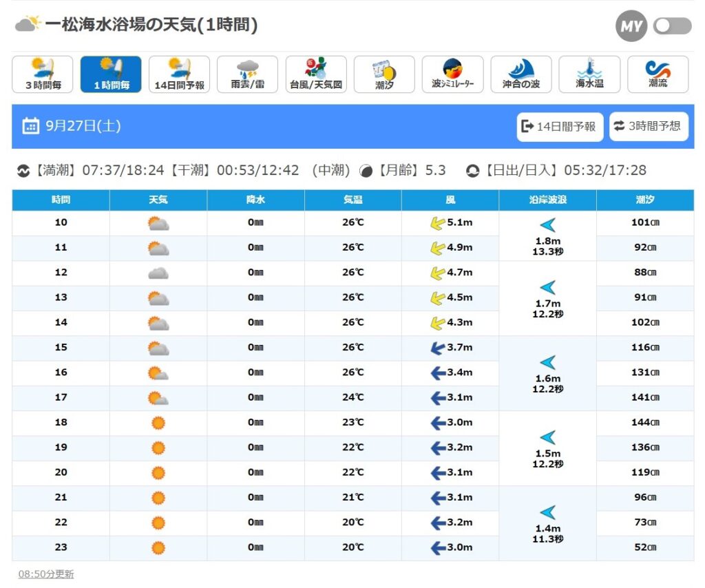Screen dimensions: 705x588
Task: Open the 沖合の波 tab
Action: (x=521, y=74)
